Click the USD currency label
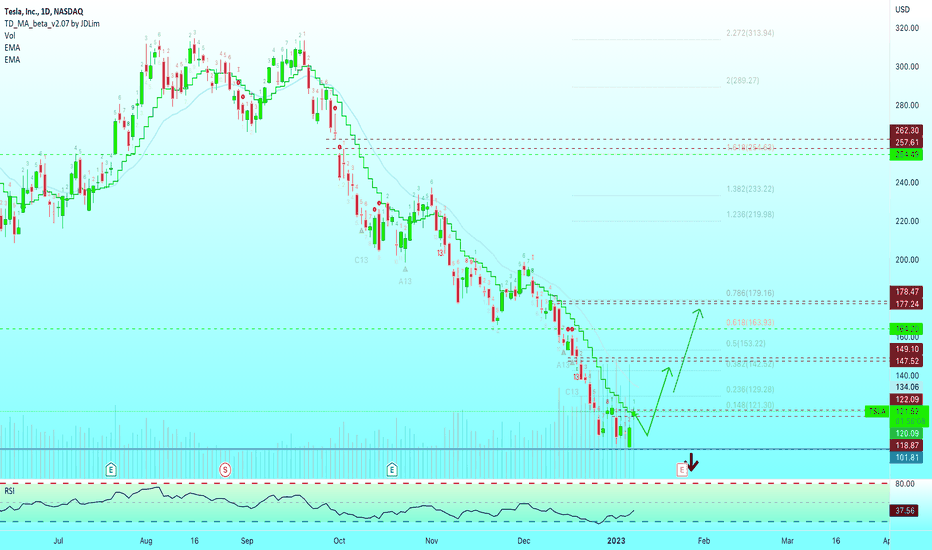The height and width of the screenshot is (550, 932). click(x=902, y=10)
